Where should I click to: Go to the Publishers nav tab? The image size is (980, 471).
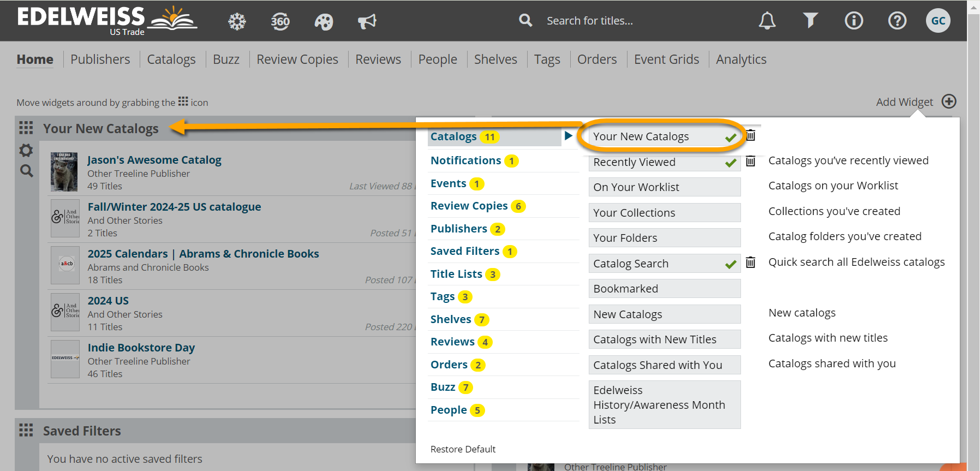point(100,59)
